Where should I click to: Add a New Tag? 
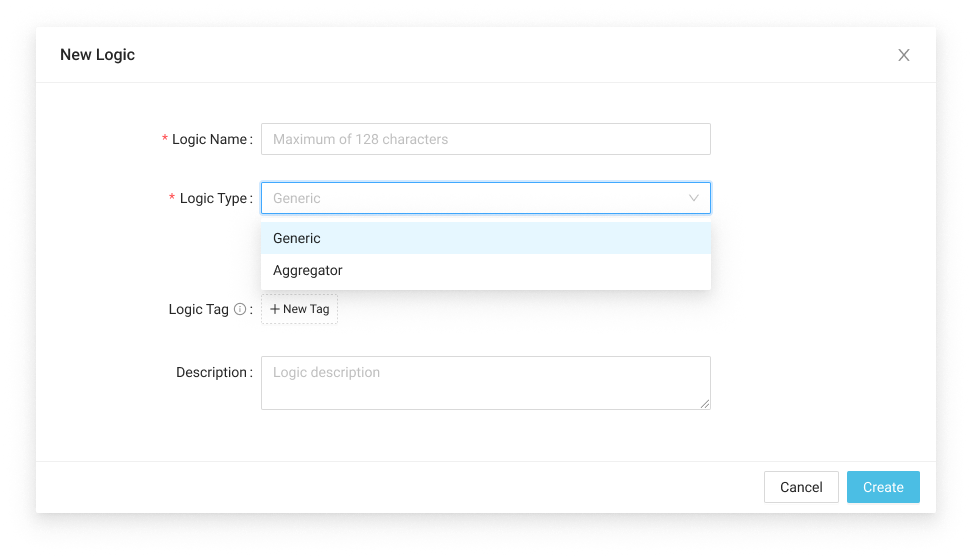(300, 310)
